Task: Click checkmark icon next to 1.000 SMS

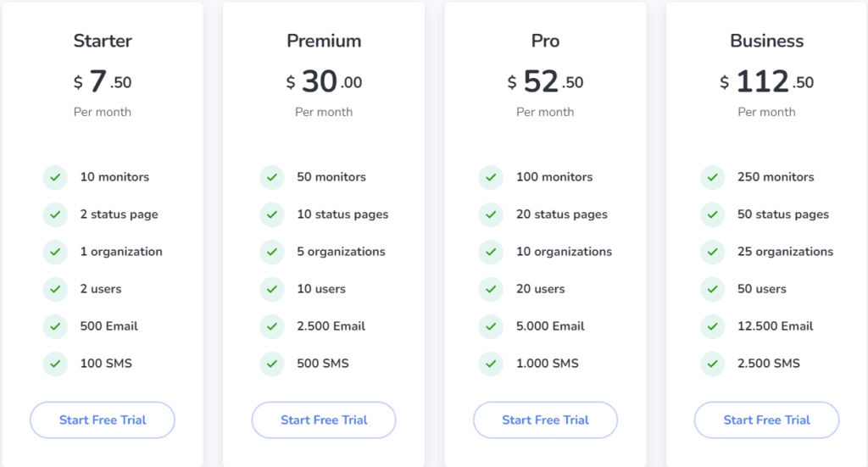Action: pos(491,364)
